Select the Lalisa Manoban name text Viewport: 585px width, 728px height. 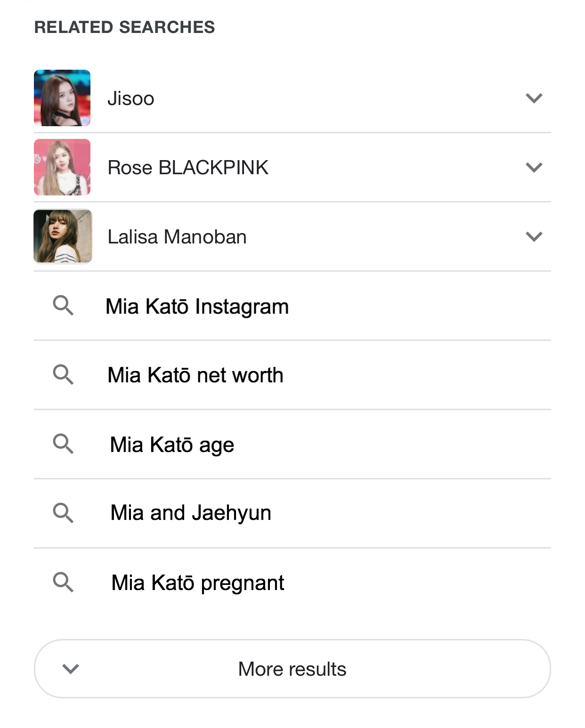[x=177, y=237]
